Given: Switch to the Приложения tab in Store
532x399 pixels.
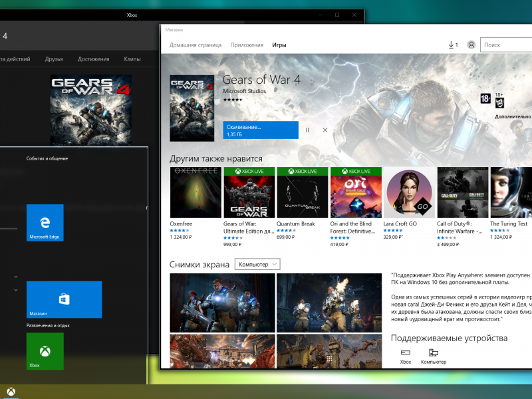Looking at the screenshot, I should pyautogui.click(x=247, y=45).
